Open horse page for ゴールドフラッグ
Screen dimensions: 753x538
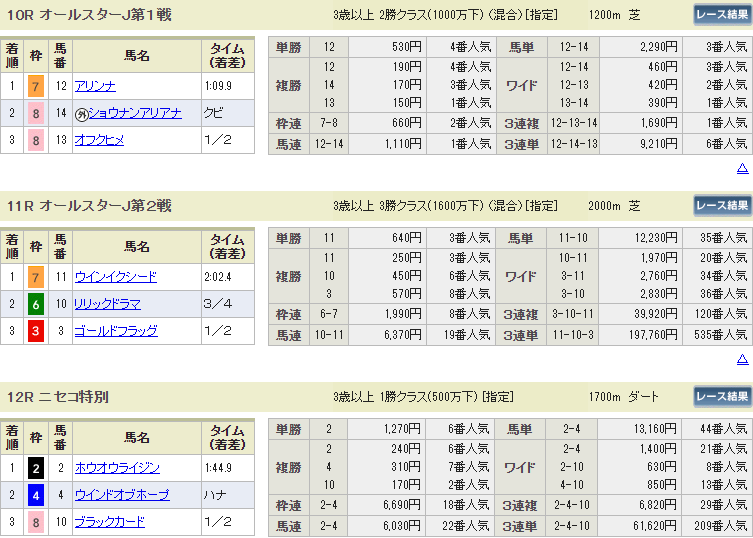(x=116, y=330)
